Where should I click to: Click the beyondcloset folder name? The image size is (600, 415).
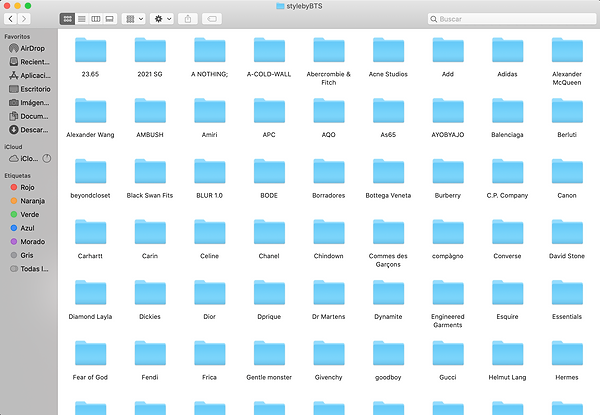point(90,195)
